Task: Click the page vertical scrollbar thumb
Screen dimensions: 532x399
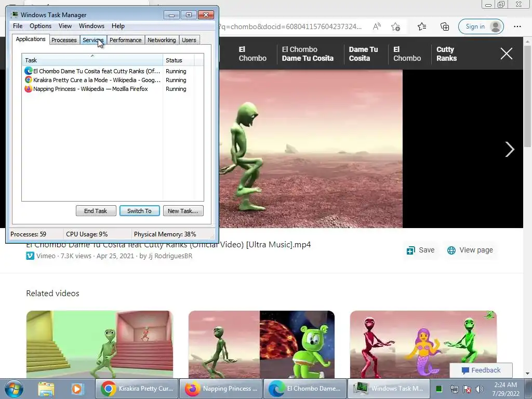Action: 528,96
